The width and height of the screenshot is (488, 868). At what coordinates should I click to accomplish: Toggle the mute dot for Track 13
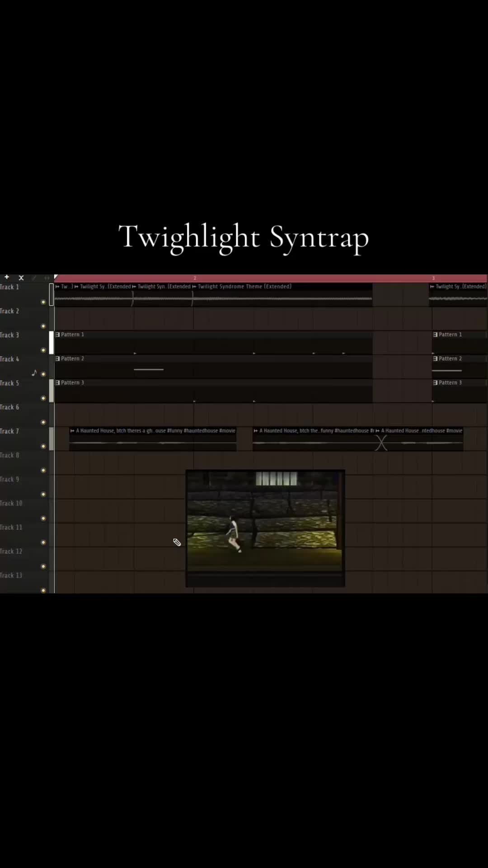coord(43,590)
